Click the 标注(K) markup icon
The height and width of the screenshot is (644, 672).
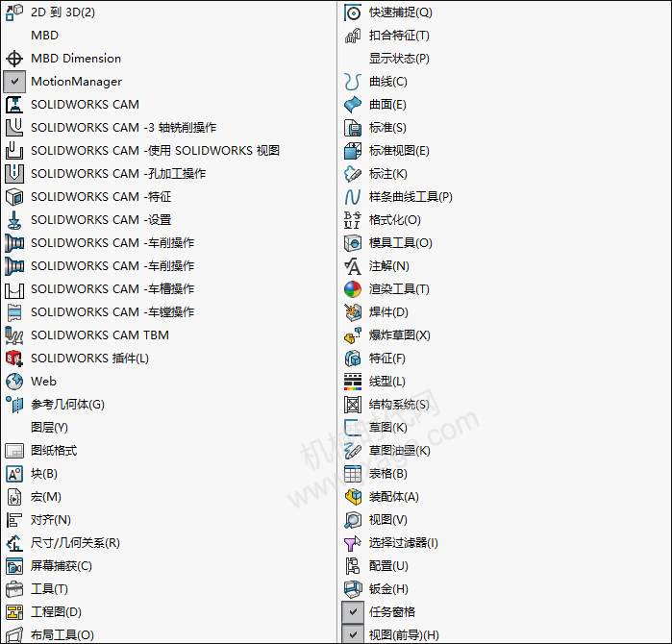click(353, 174)
